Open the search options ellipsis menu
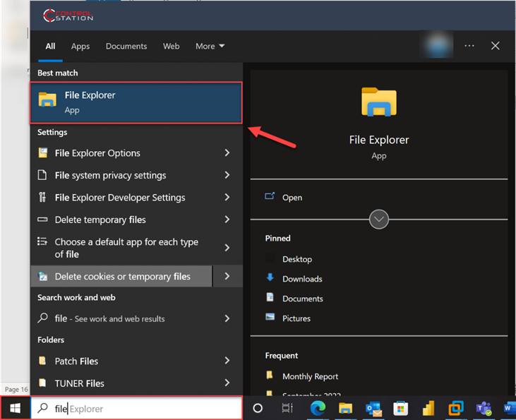 point(469,46)
